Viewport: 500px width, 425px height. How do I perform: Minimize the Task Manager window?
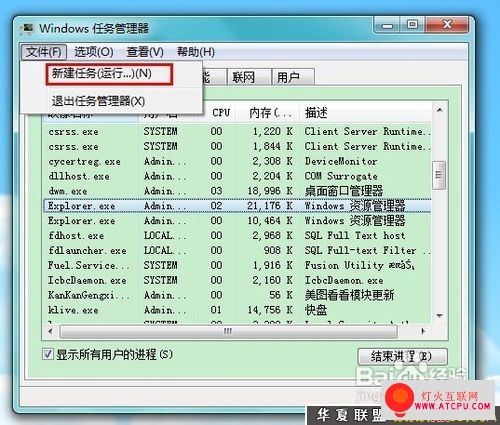387,25
